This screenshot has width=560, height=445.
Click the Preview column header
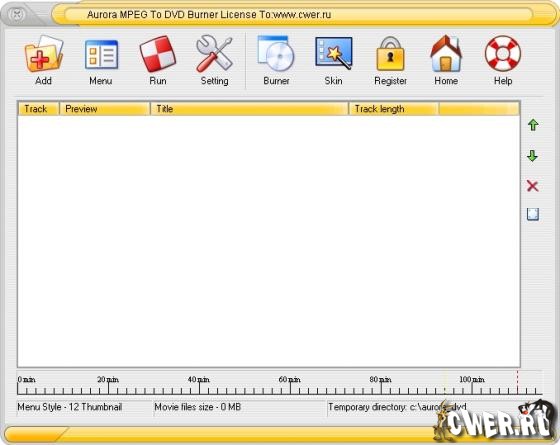tap(105, 109)
